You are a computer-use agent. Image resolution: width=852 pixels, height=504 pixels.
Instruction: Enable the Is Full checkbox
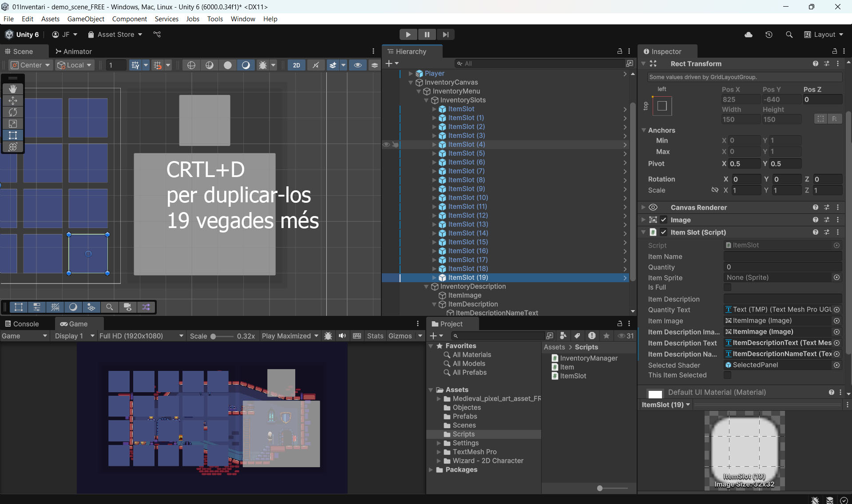(x=727, y=287)
